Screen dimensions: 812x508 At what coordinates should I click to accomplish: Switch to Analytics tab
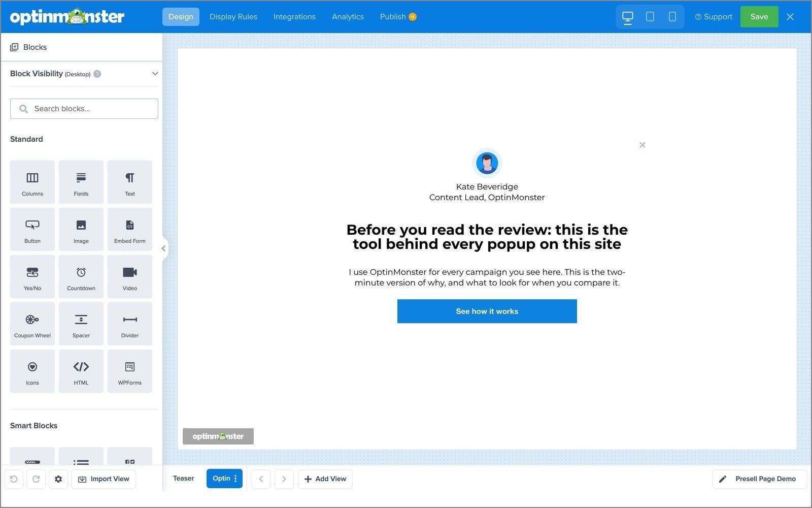click(348, 17)
